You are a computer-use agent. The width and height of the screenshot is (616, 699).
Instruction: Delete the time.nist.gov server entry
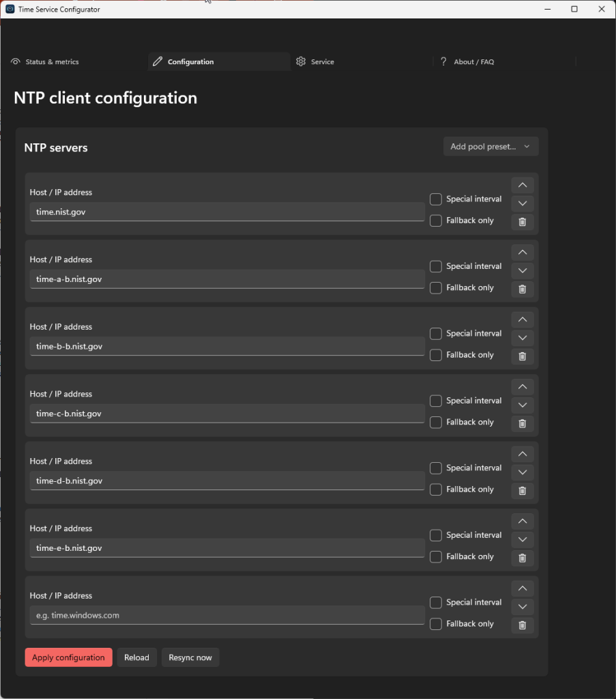[x=523, y=222]
